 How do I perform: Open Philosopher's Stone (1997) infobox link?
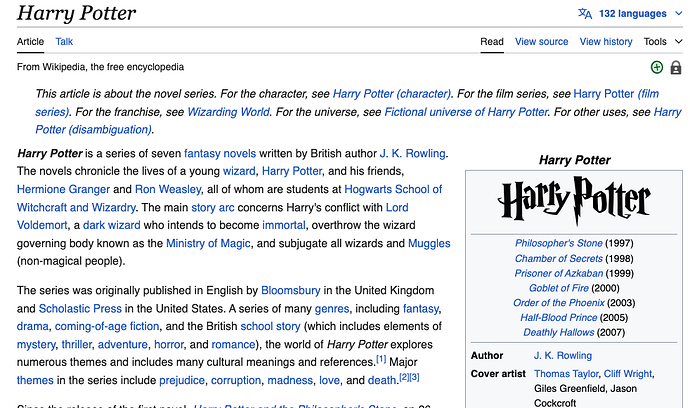(558, 243)
